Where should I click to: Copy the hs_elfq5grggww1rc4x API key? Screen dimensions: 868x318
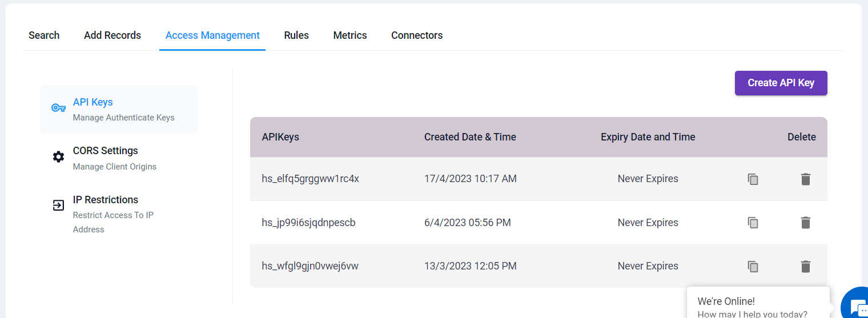tap(753, 179)
